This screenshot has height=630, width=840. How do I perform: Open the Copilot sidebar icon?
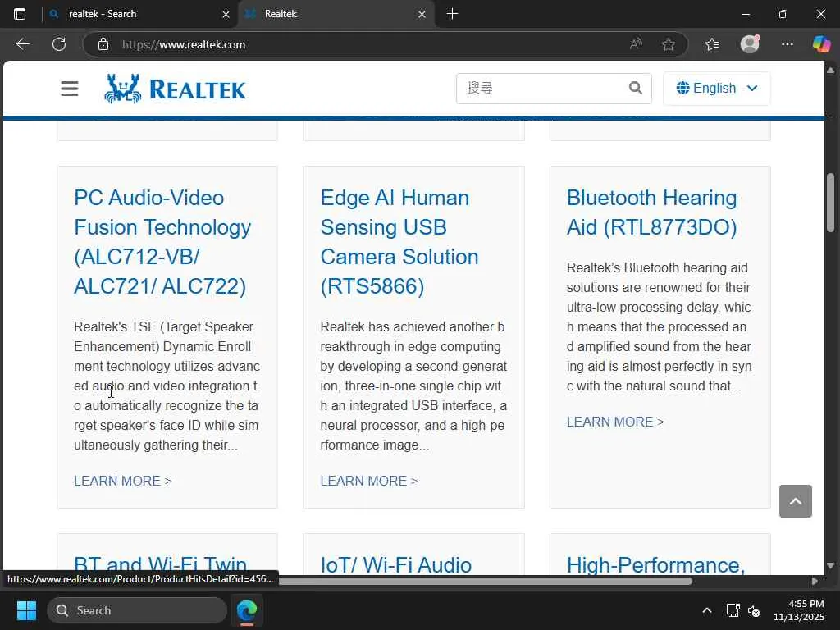click(821, 44)
